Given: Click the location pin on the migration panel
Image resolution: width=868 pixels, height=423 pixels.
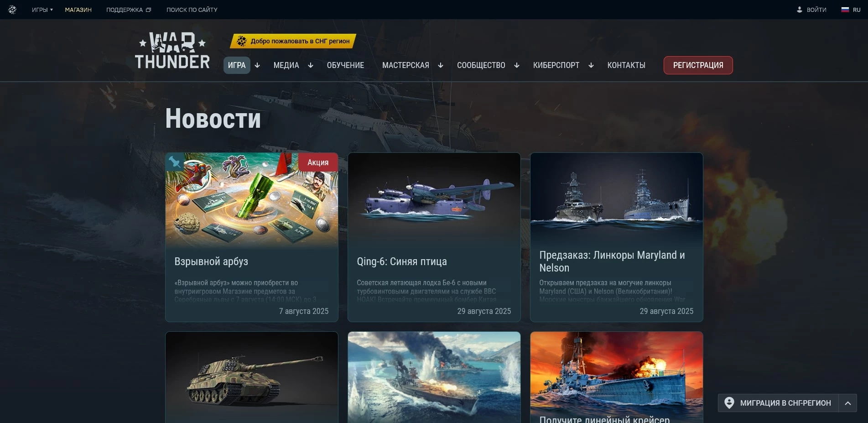Looking at the screenshot, I should coord(729,403).
